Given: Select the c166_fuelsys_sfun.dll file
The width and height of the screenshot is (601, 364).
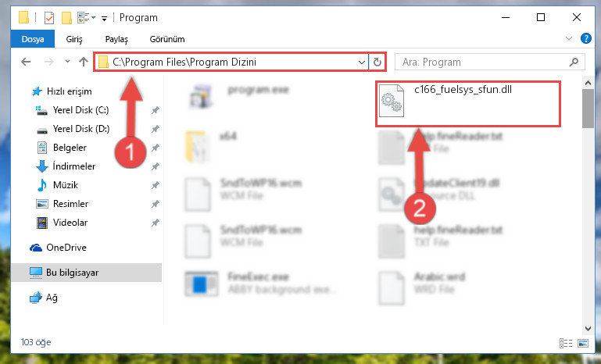Looking at the screenshot, I should coord(468,104).
